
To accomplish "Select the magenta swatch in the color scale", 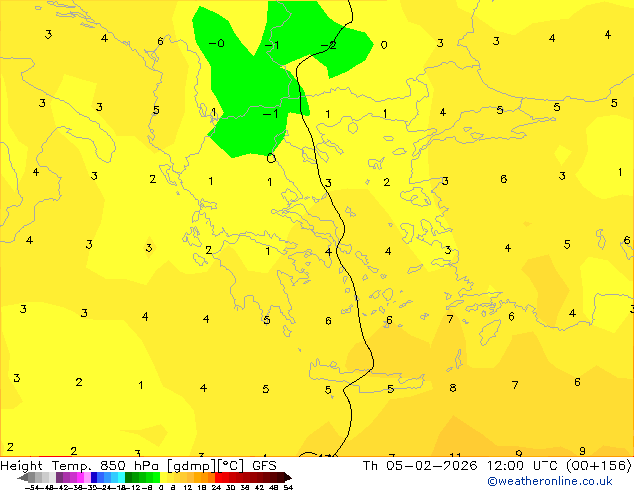I will tap(80, 477).
